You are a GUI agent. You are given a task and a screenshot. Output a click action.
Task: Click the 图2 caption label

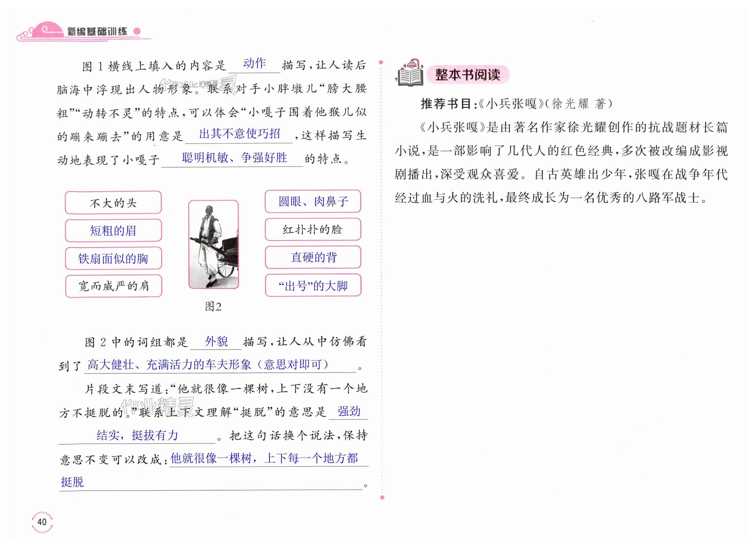(213, 307)
